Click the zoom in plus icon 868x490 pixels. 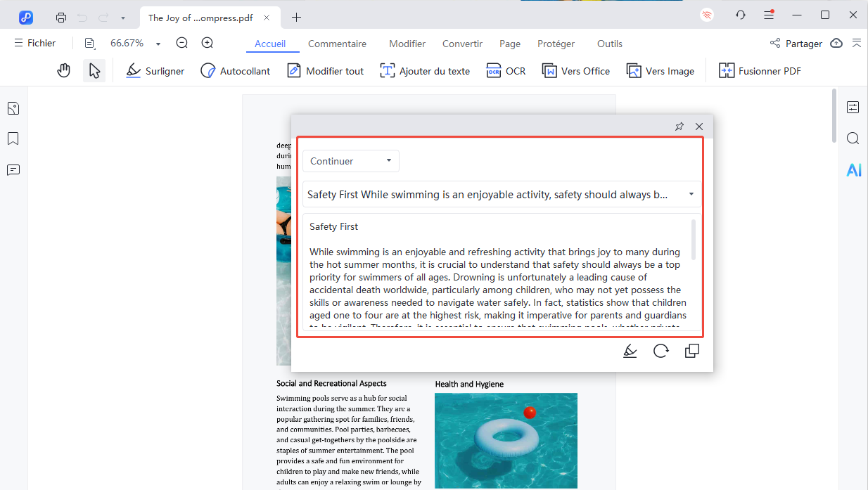[208, 44]
